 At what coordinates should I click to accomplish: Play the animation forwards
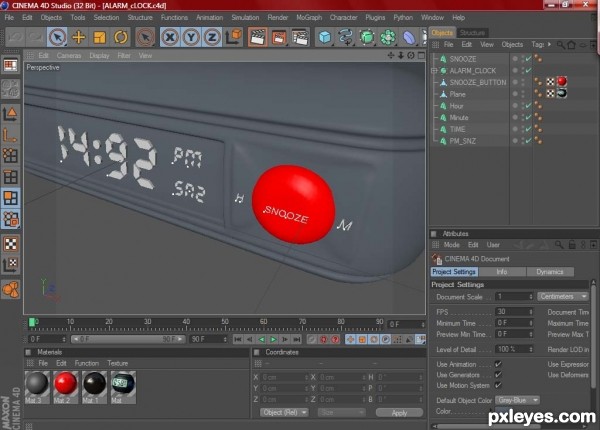tap(273, 339)
